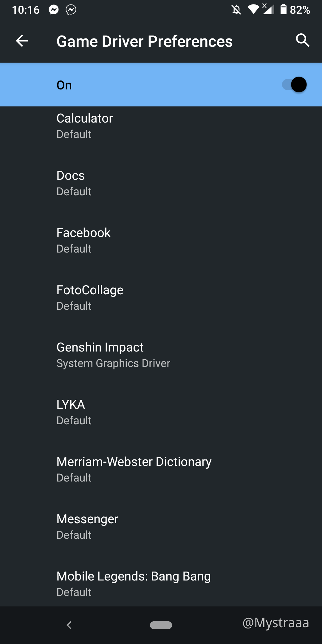
Task: Tap the FotoCollage list item
Action: (x=161, y=298)
